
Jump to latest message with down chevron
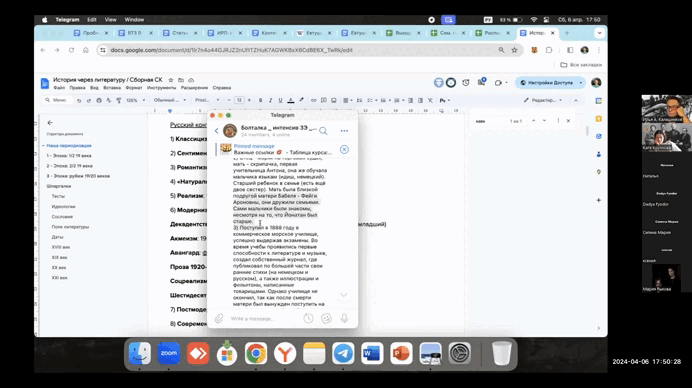[343, 295]
